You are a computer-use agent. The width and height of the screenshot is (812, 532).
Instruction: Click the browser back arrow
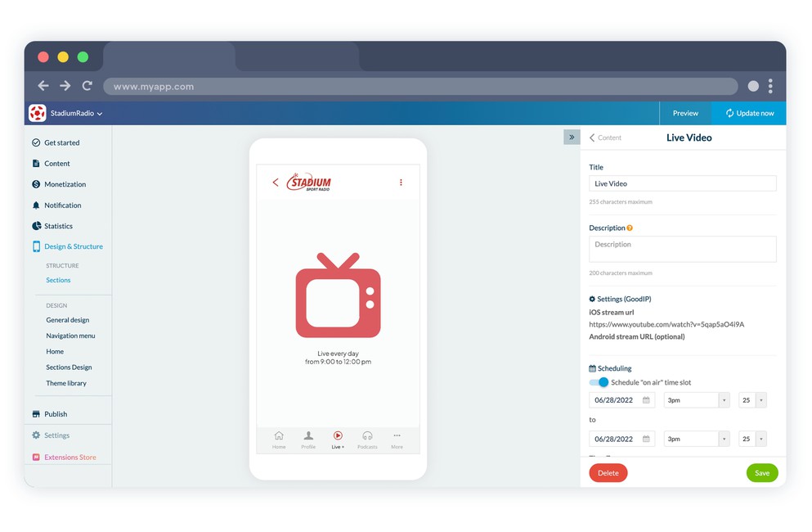click(44, 86)
